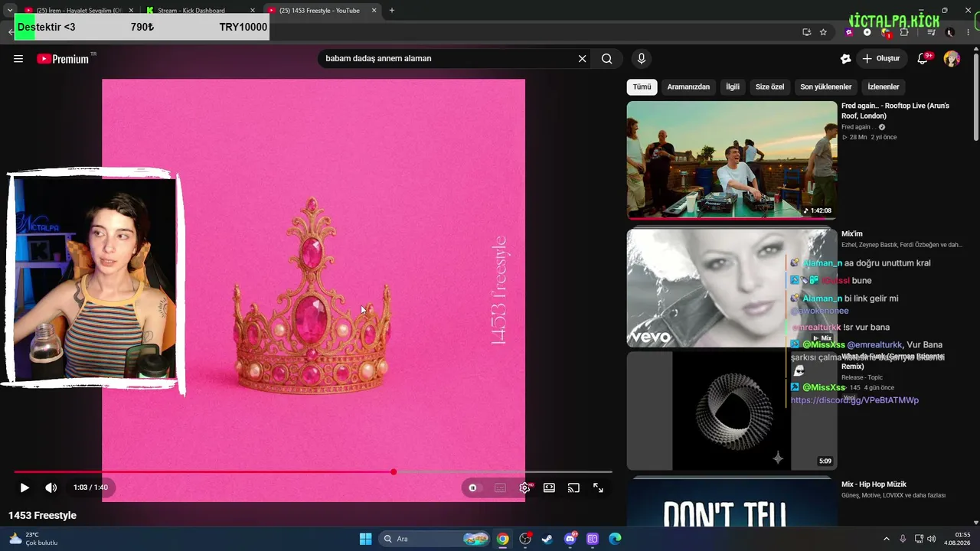Screen dimensions: 980x551
Task: Open the YouTube hamburger guide menu
Action: (18, 59)
